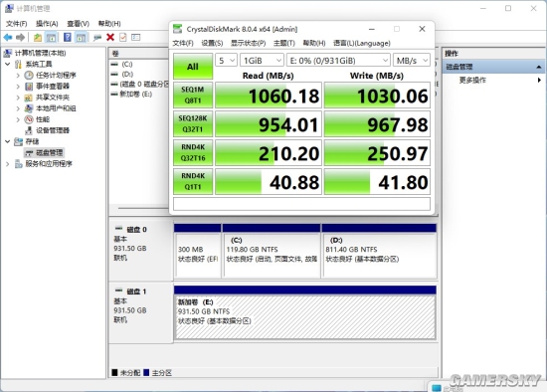Select 磁盘管理 disk icon in tree

click(x=29, y=153)
